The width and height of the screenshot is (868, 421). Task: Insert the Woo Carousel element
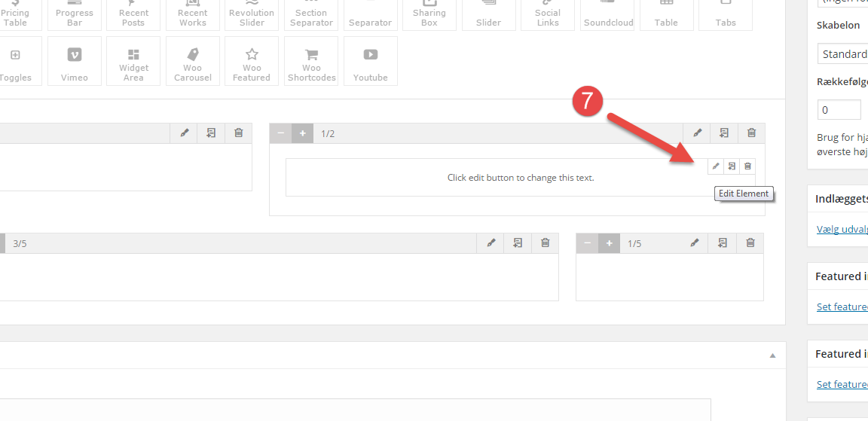pyautogui.click(x=193, y=61)
